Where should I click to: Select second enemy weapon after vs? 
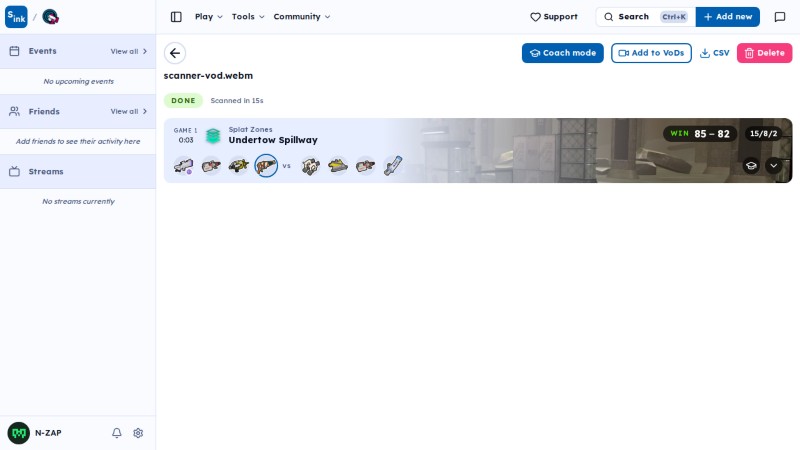tap(338, 166)
